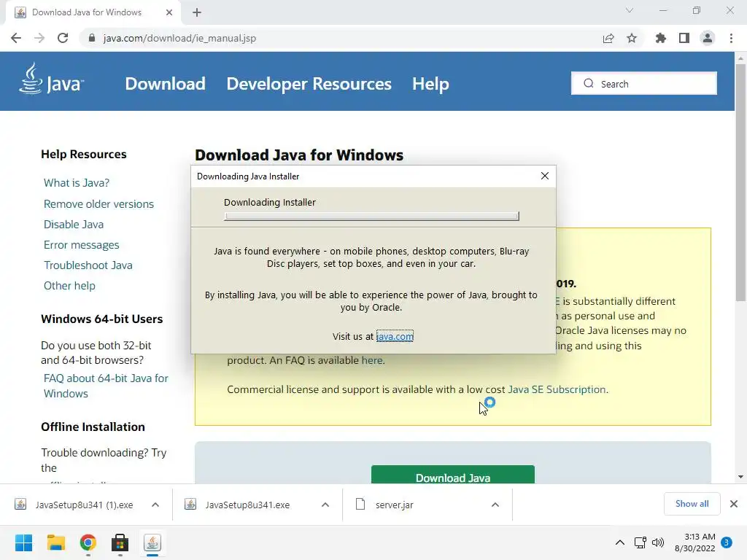
Task: Open the Troubleshoot Java link
Action: [88, 265]
